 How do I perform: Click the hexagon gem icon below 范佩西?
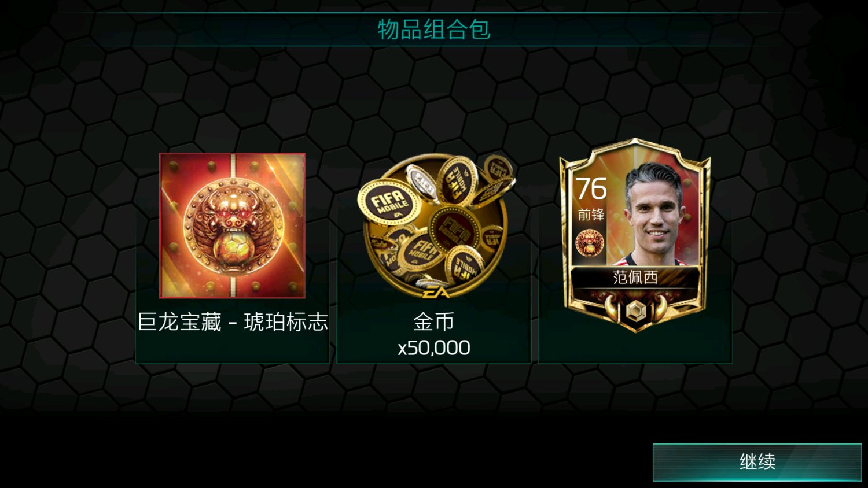coord(635,311)
